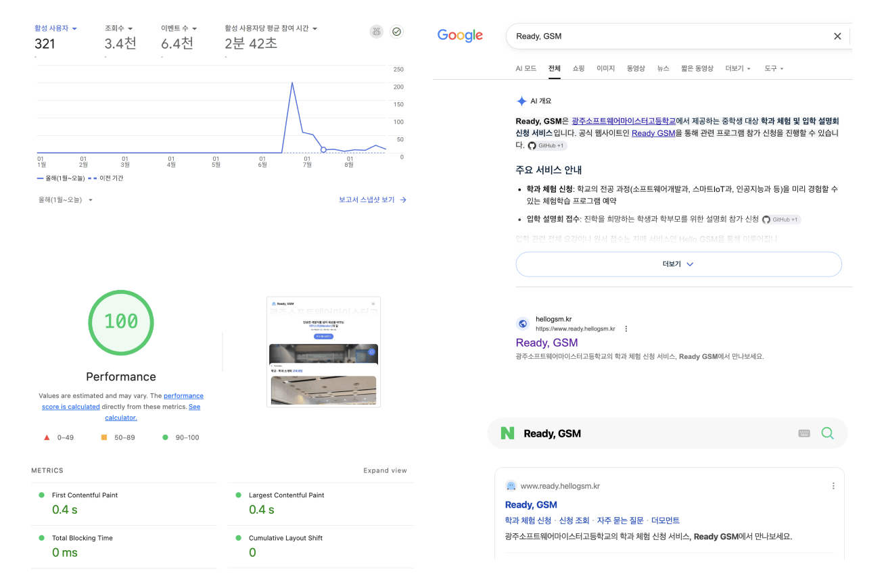Image resolution: width=886 pixels, height=588 pixels.
Task: Open the three-dot menu of the Naver result
Action: tap(833, 486)
